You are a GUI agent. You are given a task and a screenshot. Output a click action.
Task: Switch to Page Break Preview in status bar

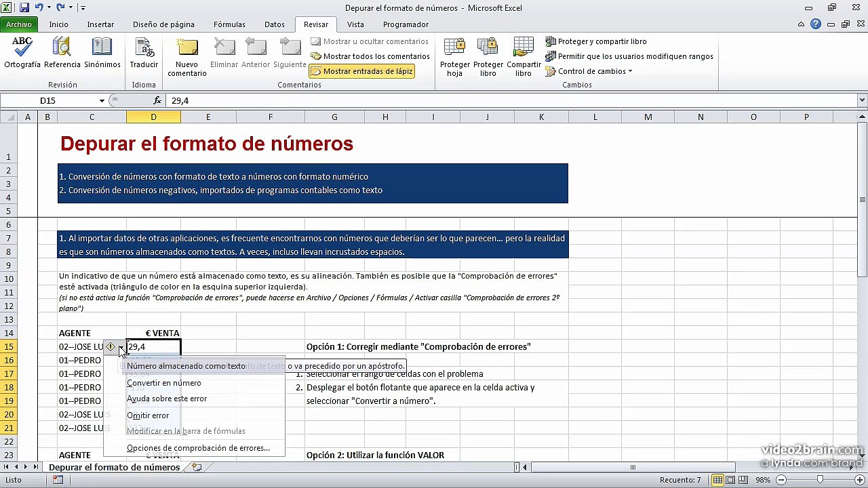(745, 480)
